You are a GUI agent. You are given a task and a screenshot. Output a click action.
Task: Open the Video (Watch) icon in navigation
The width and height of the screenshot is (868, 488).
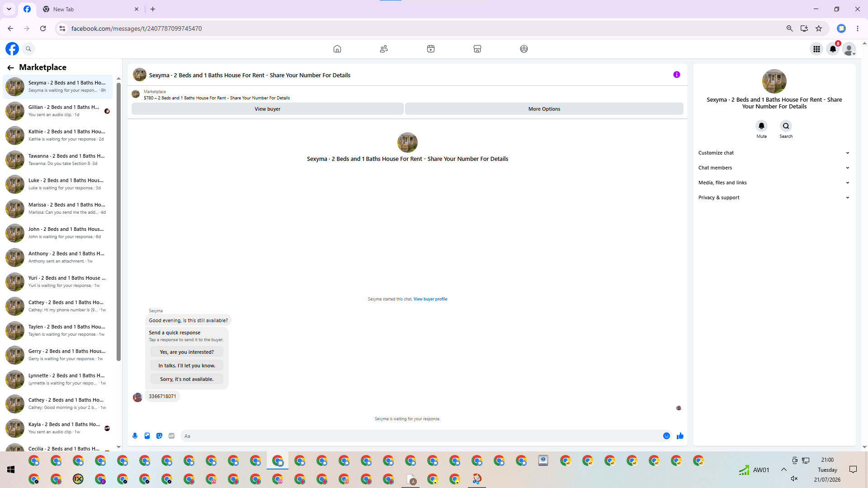click(431, 49)
